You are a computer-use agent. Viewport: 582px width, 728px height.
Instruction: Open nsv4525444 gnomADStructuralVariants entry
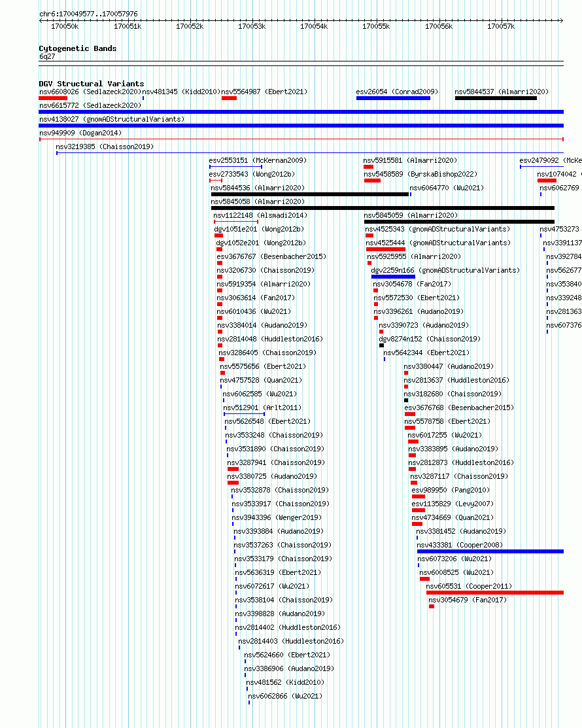coord(438,243)
